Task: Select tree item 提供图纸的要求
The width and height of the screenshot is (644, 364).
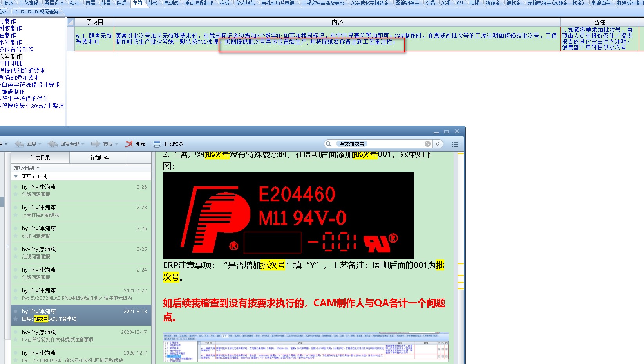Action: click(23, 70)
